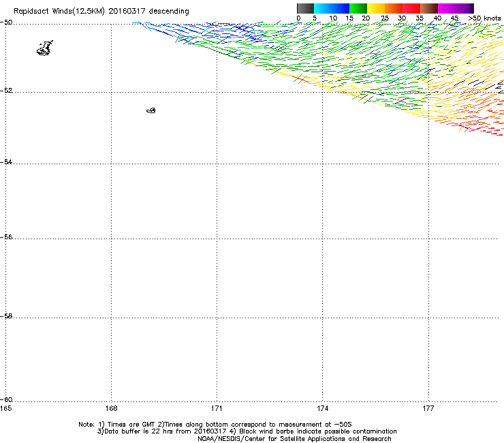Click the yellow 20-25 knots color segment

point(376,8)
